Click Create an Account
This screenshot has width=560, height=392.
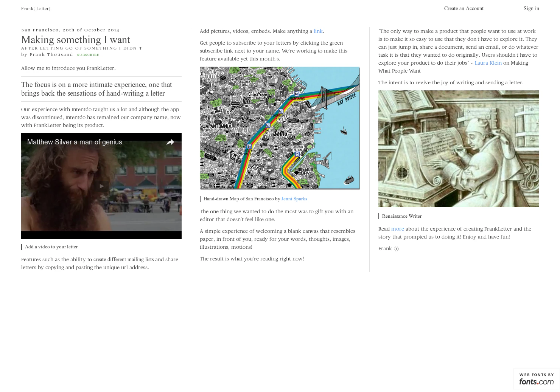pos(464,8)
